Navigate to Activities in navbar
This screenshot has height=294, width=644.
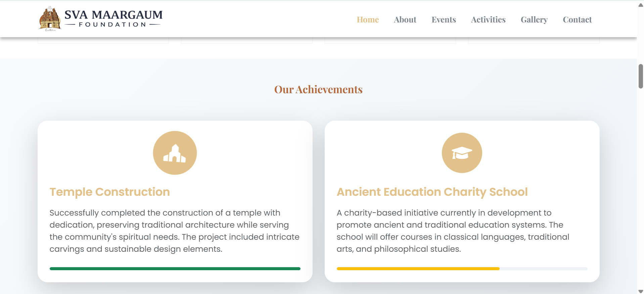point(488,20)
